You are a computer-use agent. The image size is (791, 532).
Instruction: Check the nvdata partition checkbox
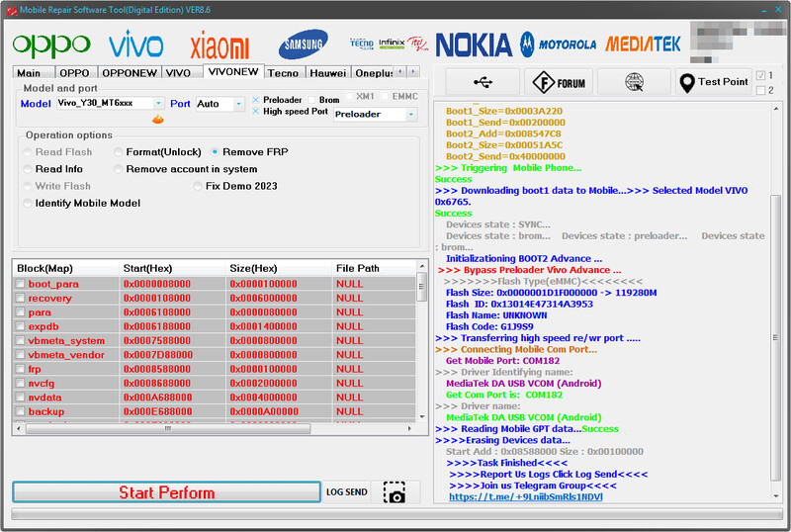[20, 398]
